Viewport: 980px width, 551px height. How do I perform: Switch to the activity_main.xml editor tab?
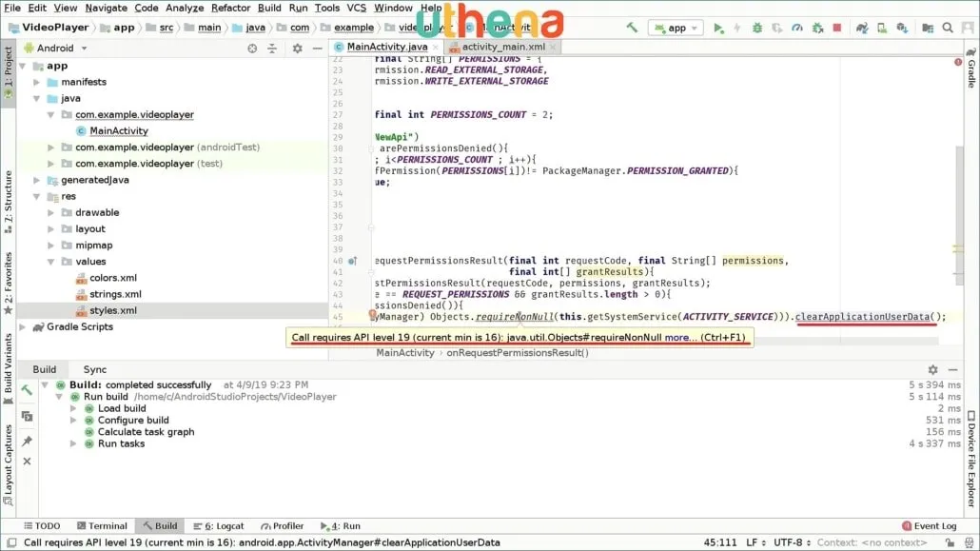coord(503,47)
